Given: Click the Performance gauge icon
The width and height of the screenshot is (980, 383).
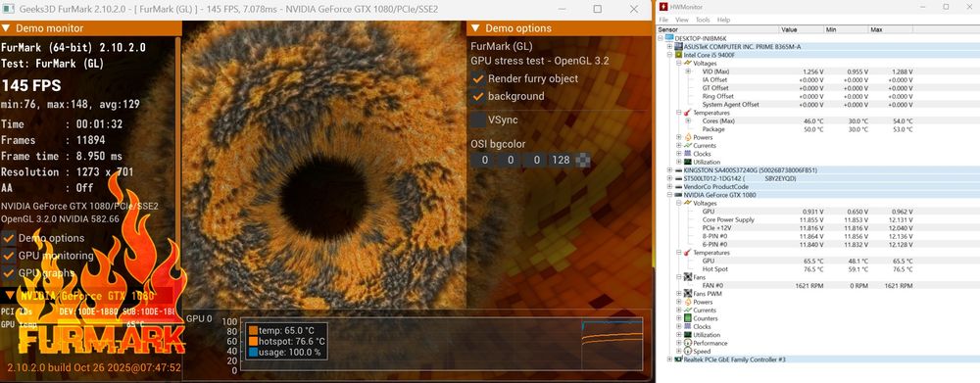Looking at the screenshot, I should tap(688, 343).
